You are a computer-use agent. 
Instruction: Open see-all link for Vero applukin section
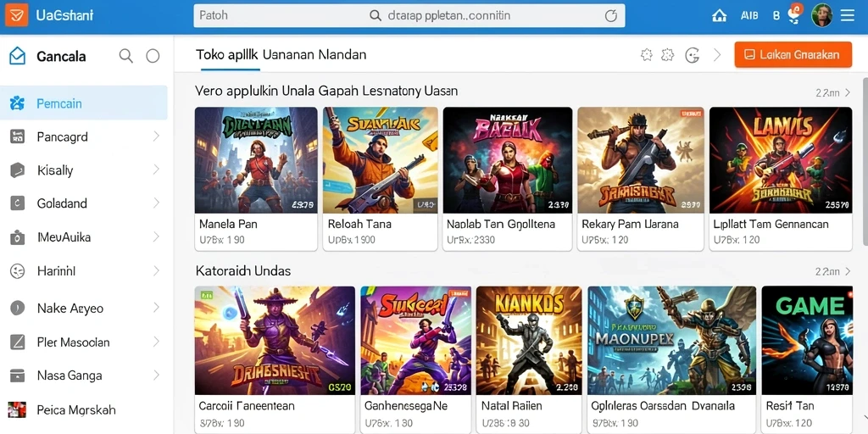coord(832,93)
